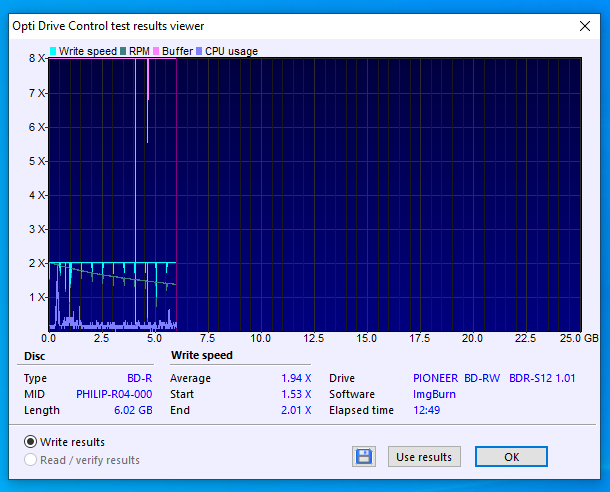Click the drive name PIONEER BD-RW BDR-S12 1.01
The height and width of the screenshot is (492, 610).
click(x=494, y=378)
